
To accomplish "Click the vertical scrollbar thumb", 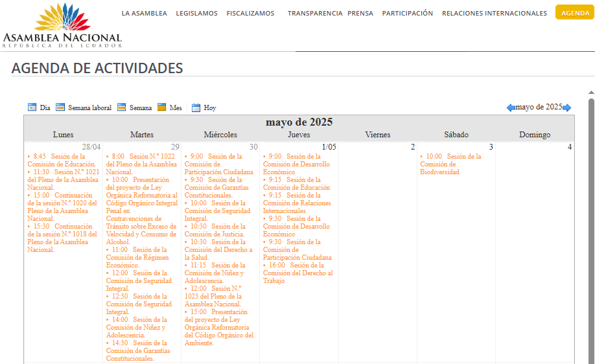I will [591, 231].
